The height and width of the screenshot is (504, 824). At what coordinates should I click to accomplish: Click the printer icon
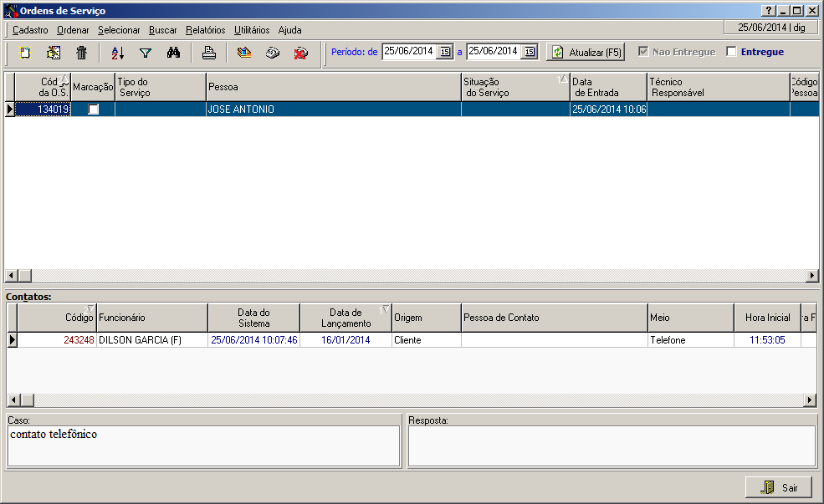click(209, 53)
